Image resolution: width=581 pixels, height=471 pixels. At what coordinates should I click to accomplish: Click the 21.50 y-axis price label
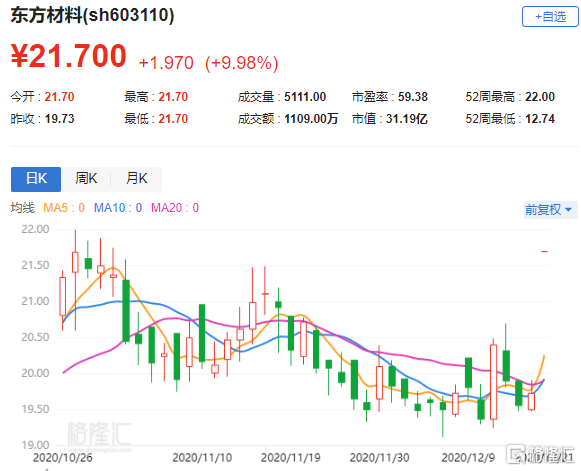click(x=35, y=265)
